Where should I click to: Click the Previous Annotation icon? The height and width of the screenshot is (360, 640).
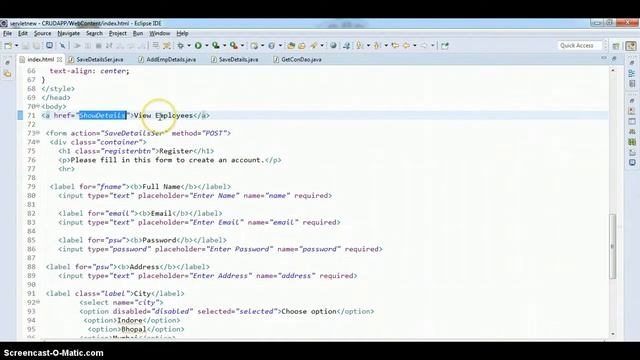point(376,46)
